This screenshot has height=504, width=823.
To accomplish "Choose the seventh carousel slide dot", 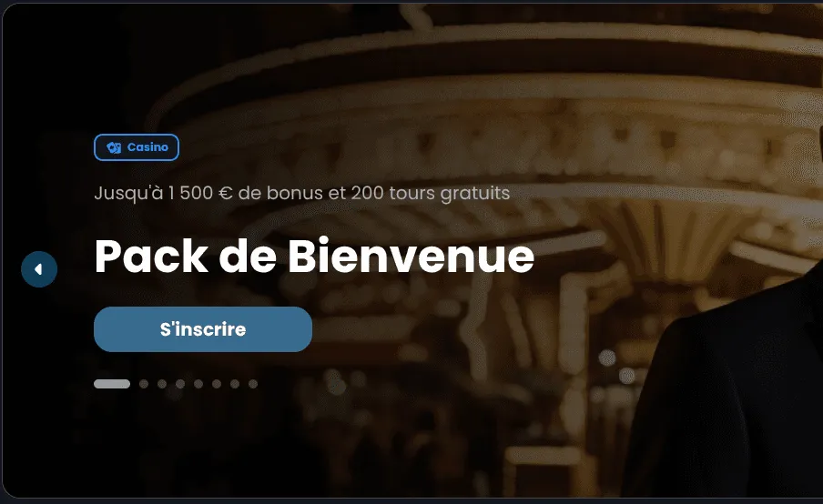I will (235, 384).
